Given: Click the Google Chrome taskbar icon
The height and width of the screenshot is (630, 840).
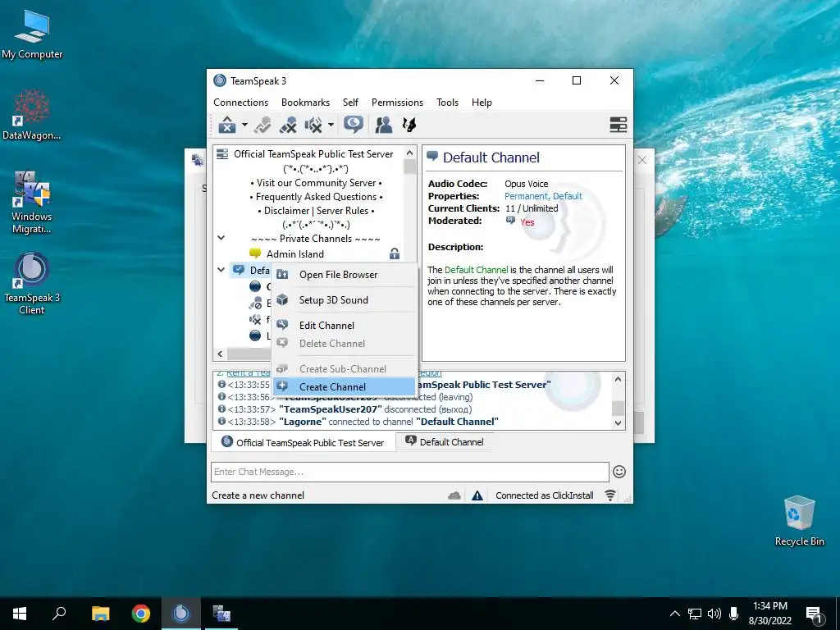Looking at the screenshot, I should [x=141, y=614].
